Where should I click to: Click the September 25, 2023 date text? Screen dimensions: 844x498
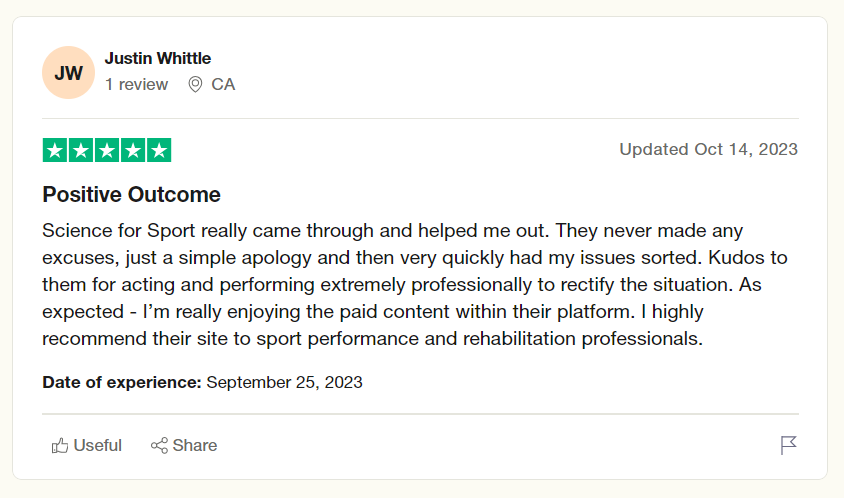tap(285, 382)
